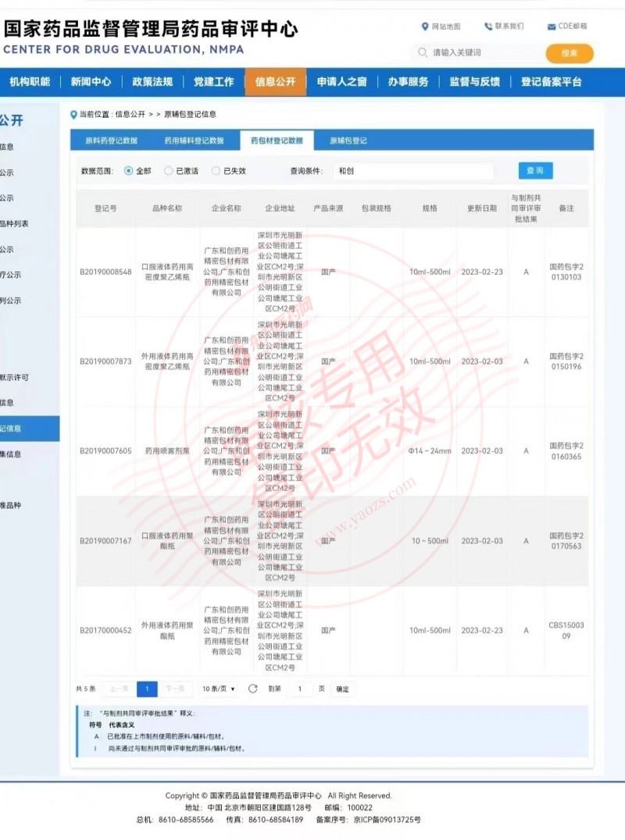The height and width of the screenshot is (840, 625).
Task: Click the magnifier icon in keyword search
Action: (x=422, y=53)
